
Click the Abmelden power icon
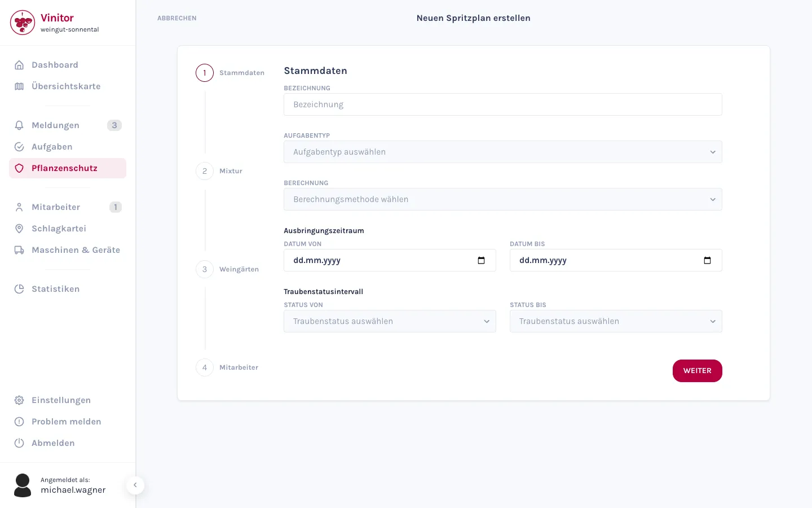(19, 443)
